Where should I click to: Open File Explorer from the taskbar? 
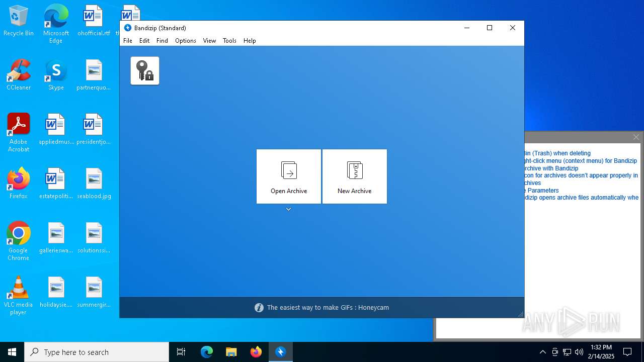(231, 352)
